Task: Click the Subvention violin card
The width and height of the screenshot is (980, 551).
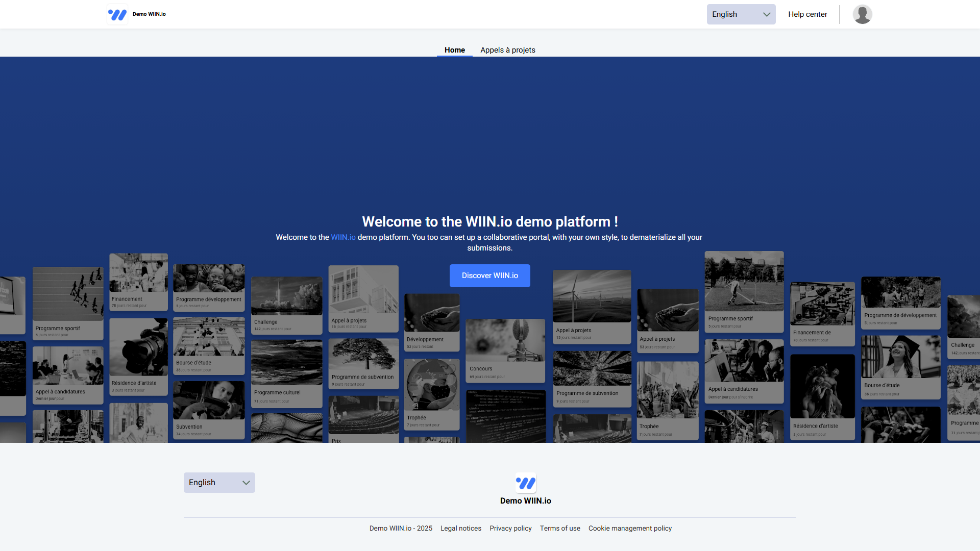Action: (x=209, y=410)
